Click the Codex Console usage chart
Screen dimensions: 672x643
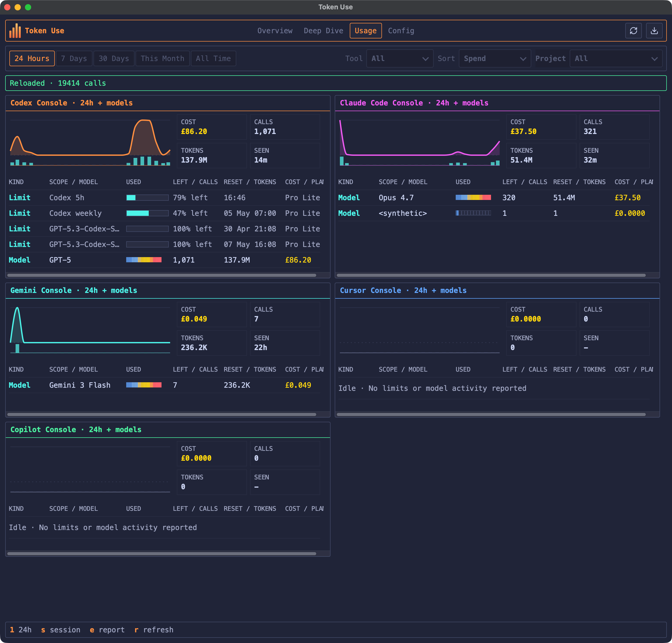click(x=90, y=142)
